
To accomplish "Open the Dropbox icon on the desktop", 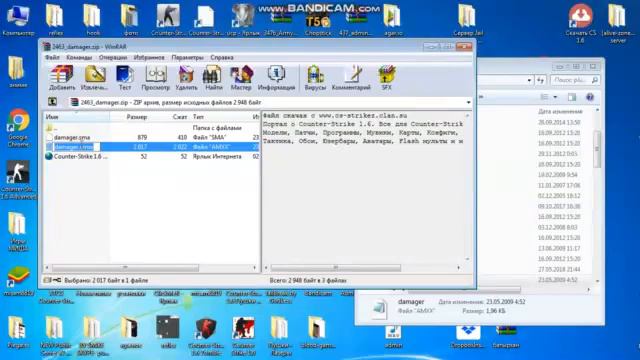I will [468, 337].
